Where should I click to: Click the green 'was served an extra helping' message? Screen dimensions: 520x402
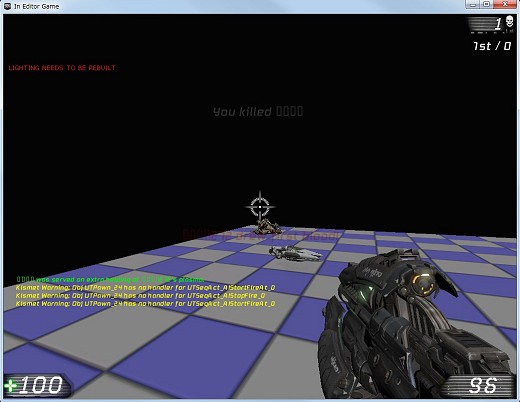(x=110, y=279)
